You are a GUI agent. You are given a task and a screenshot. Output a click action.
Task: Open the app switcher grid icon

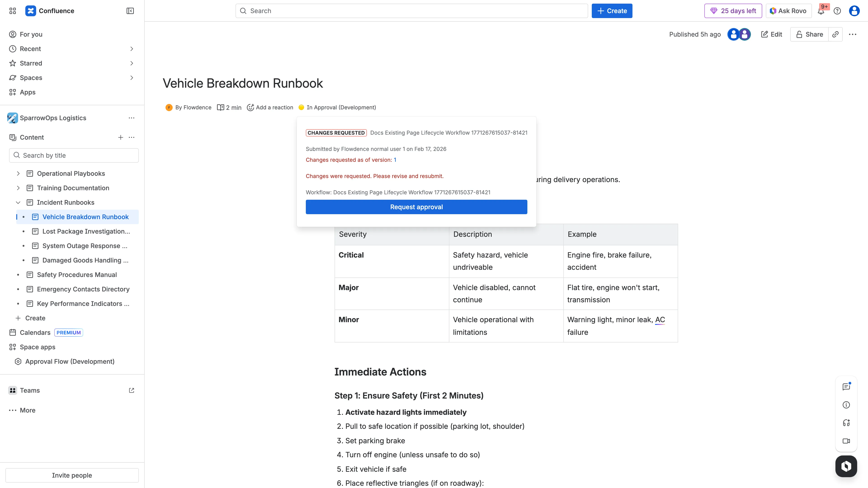pos(13,11)
